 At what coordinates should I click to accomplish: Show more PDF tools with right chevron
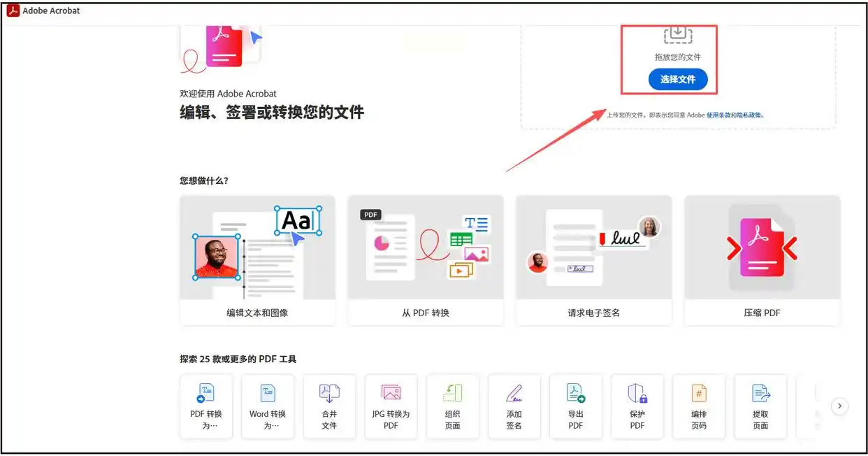(840, 406)
